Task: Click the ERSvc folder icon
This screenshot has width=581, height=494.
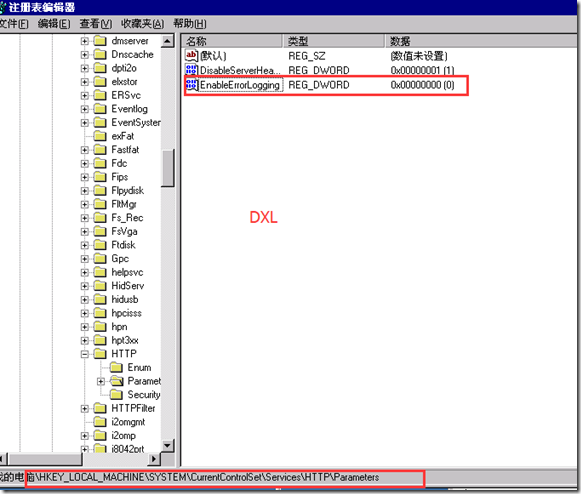Action: click(x=100, y=95)
